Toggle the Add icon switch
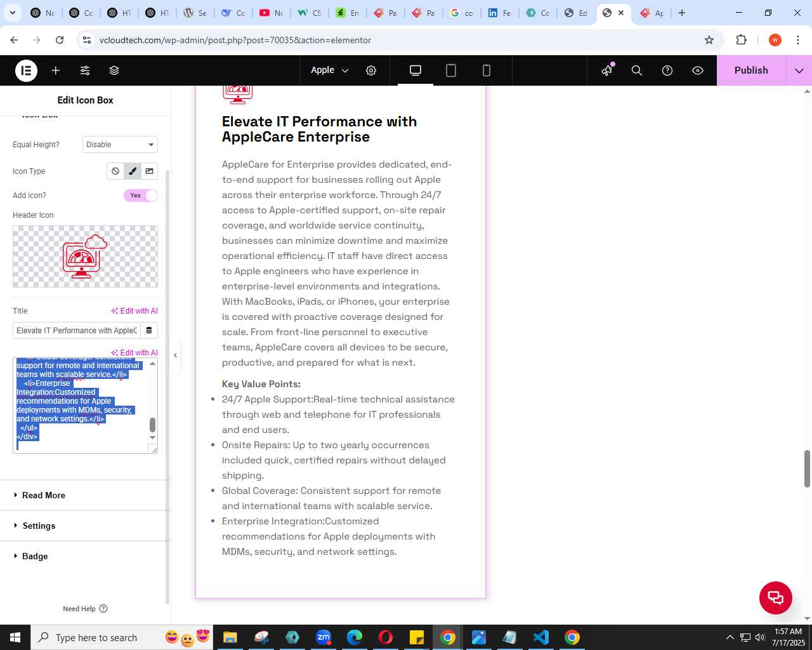 (140, 196)
